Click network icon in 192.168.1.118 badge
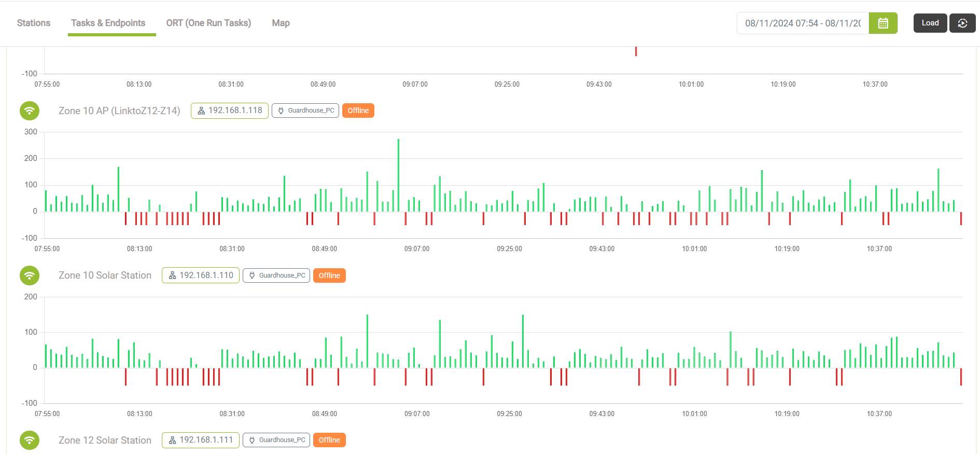 point(201,111)
